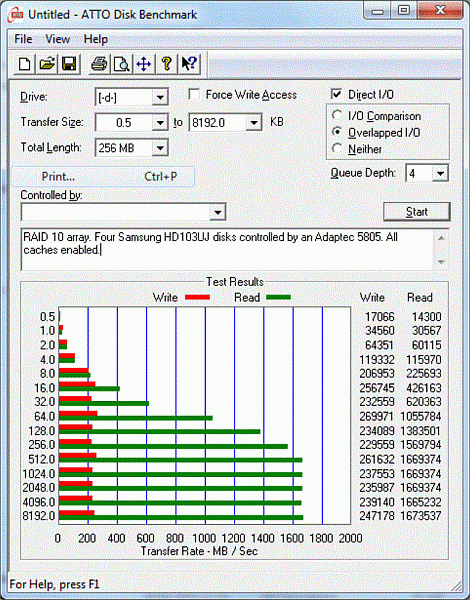The width and height of the screenshot is (470, 600).
Task: Click the Start button
Action: point(416,212)
